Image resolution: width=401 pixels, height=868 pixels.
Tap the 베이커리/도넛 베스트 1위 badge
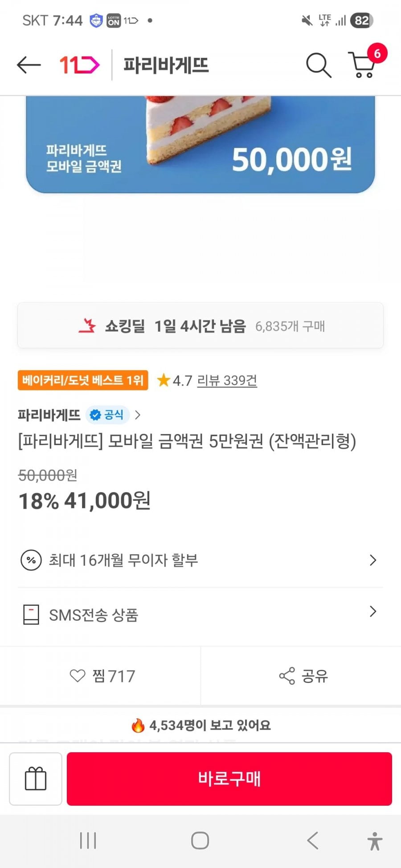(83, 381)
